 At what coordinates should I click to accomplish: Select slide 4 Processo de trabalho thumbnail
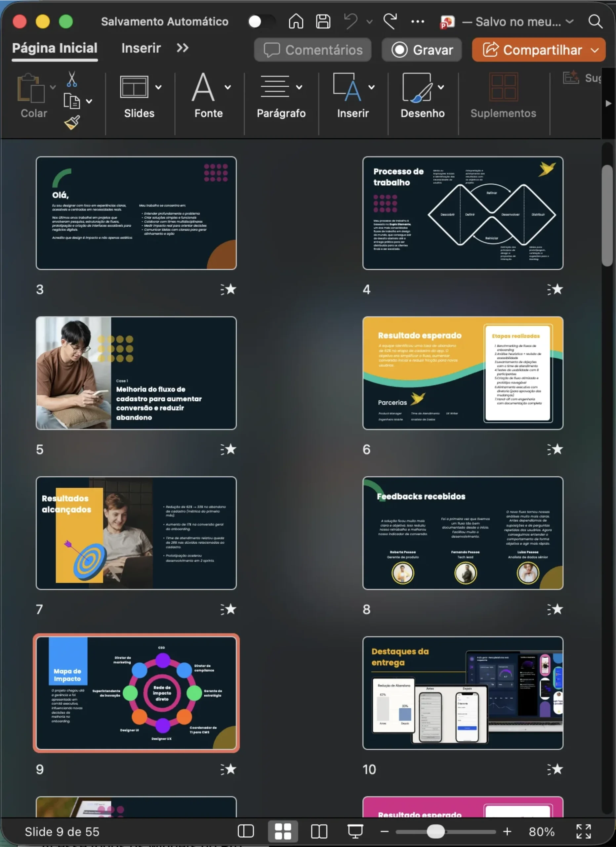(x=463, y=213)
